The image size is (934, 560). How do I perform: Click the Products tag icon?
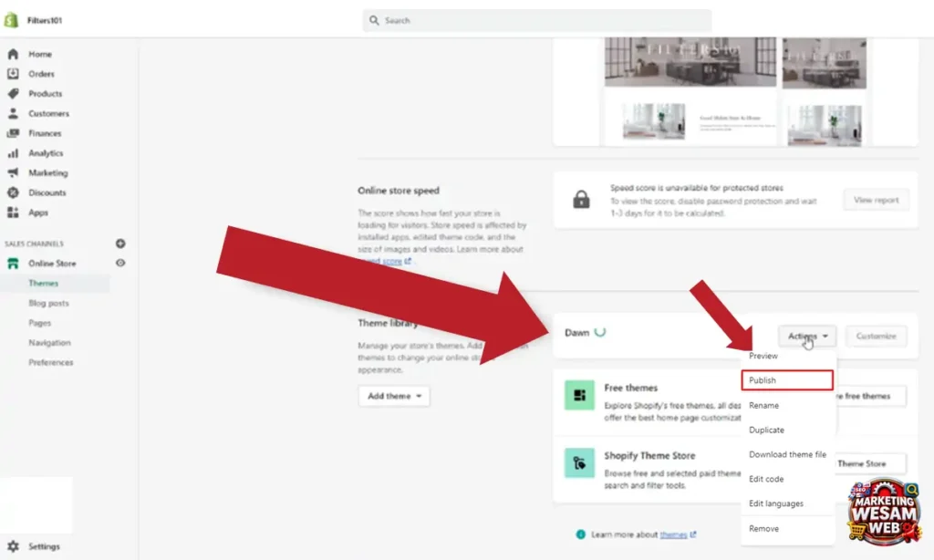coord(13,94)
